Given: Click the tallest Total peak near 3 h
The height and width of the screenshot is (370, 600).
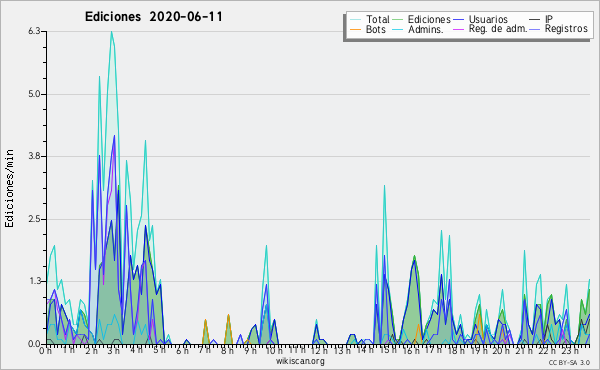Looking at the screenshot, I should 111,32.
